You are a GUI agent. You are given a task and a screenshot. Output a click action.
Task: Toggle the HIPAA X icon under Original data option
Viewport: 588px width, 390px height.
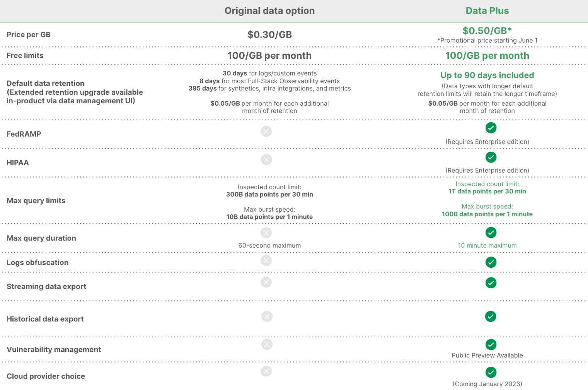tap(266, 159)
